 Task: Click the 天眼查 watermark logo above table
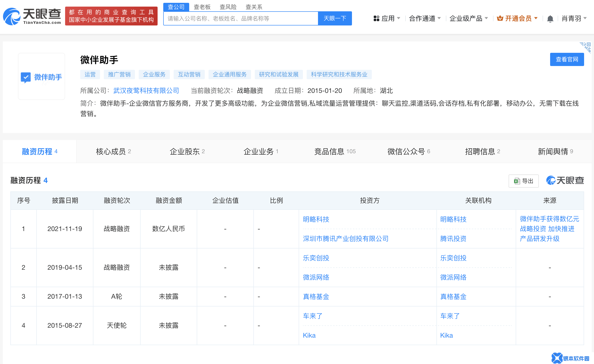point(565,180)
